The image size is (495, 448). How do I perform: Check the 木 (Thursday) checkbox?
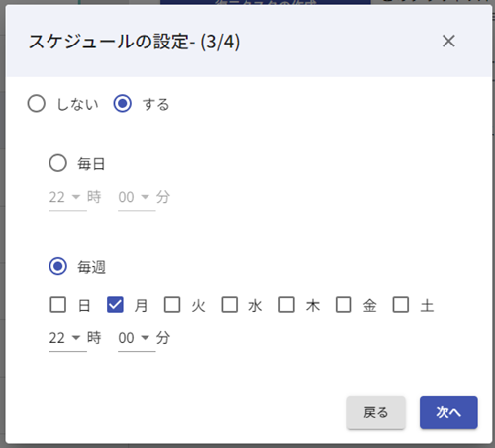(286, 304)
